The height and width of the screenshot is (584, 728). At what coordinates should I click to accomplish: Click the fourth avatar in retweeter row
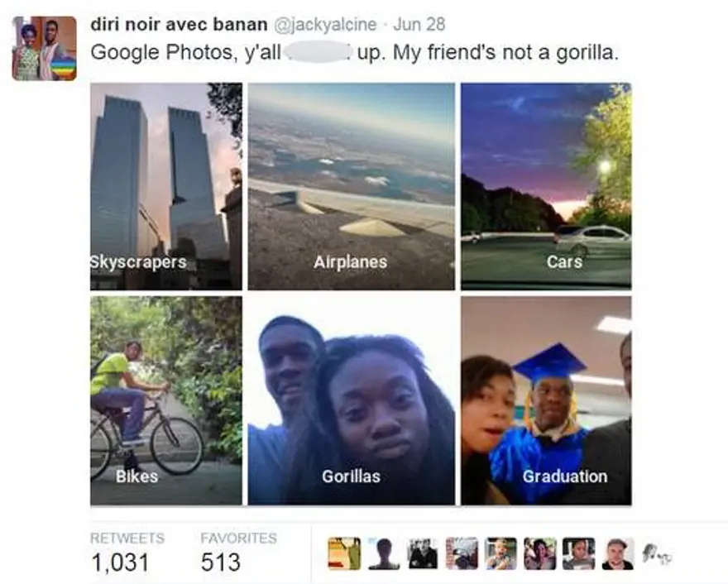(x=462, y=553)
